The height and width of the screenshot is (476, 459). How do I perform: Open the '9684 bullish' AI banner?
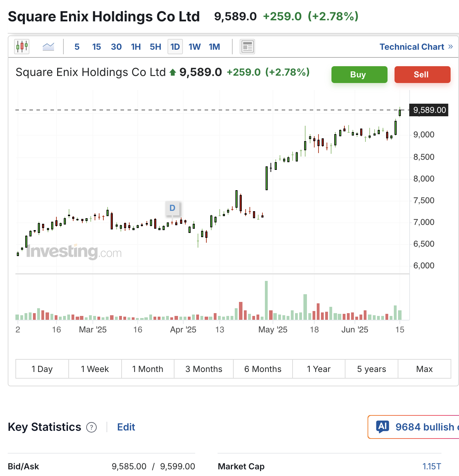(x=413, y=427)
